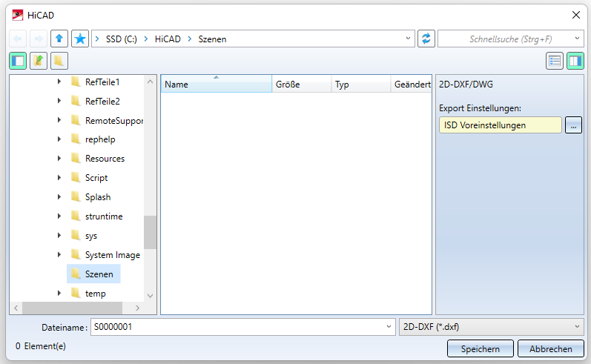The width and height of the screenshot is (591, 364).
Task: Click the Abbrechen button
Action: [x=551, y=348]
